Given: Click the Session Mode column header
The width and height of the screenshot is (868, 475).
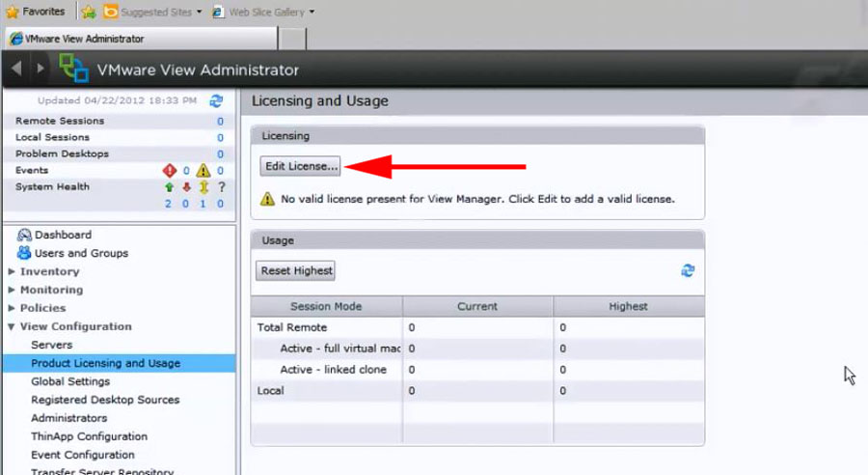Looking at the screenshot, I should [x=327, y=306].
